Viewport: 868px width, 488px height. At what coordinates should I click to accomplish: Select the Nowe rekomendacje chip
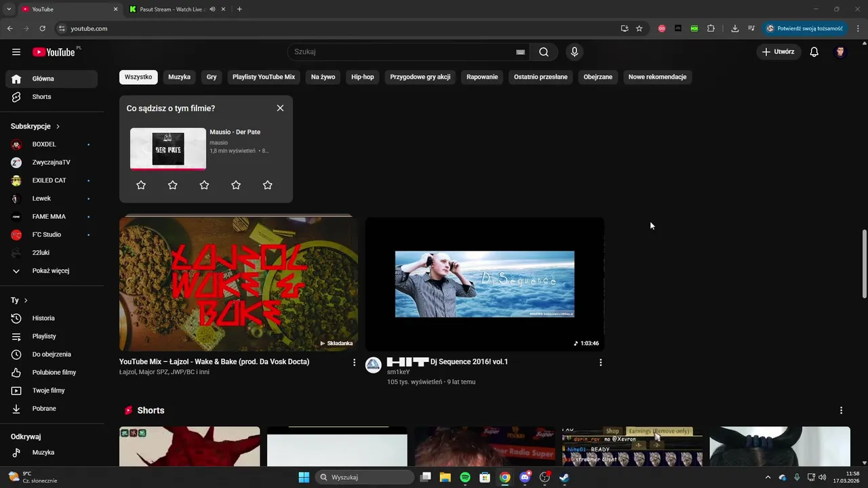658,77
